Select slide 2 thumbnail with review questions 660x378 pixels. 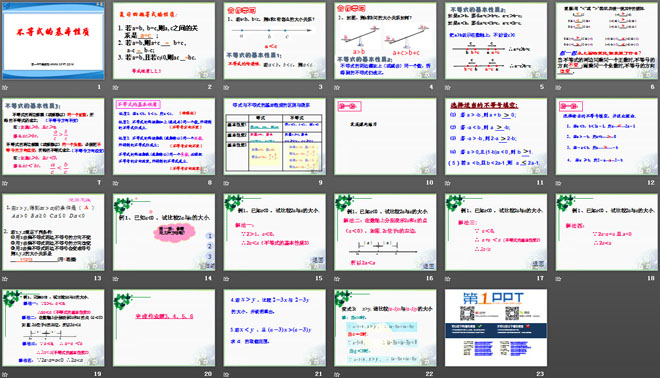(x=164, y=41)
